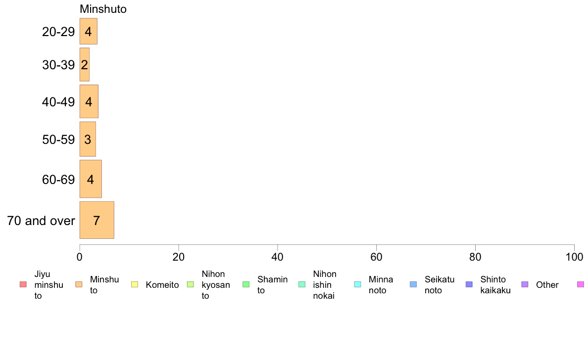Select the 60-69 age group bar
588x364 pixels.
click(x=91, y=179)
